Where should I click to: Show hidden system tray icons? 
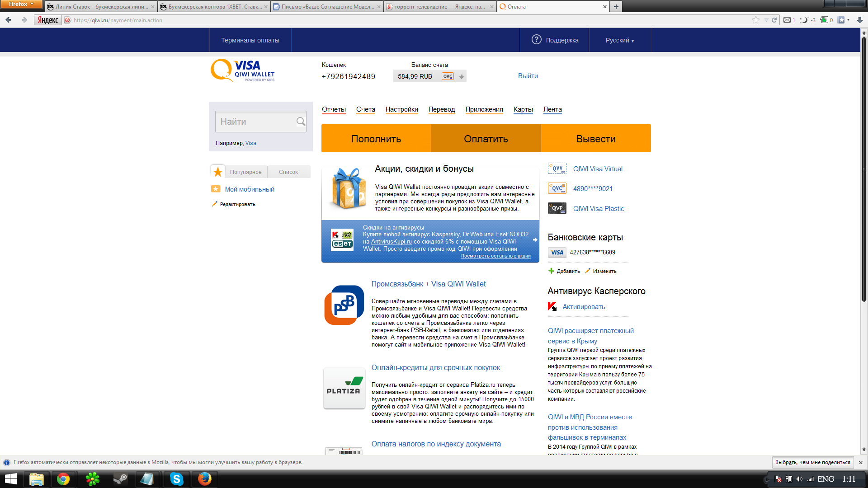[x=767, y=479]
